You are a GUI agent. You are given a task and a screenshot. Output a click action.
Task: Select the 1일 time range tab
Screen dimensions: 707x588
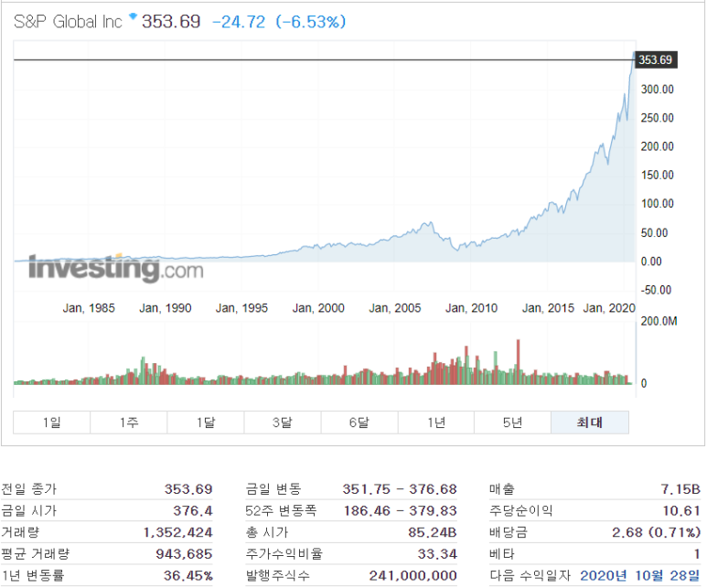(52, 422)
